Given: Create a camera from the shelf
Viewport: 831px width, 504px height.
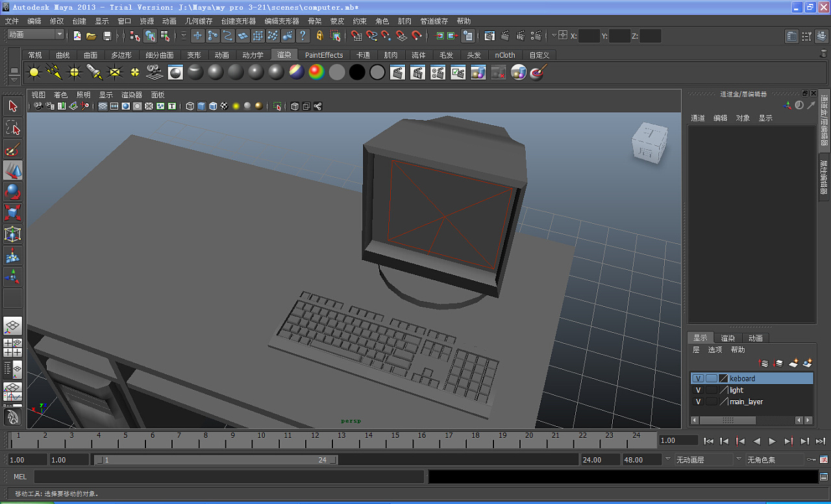Looking at the screenshot, I should (155, 72).
